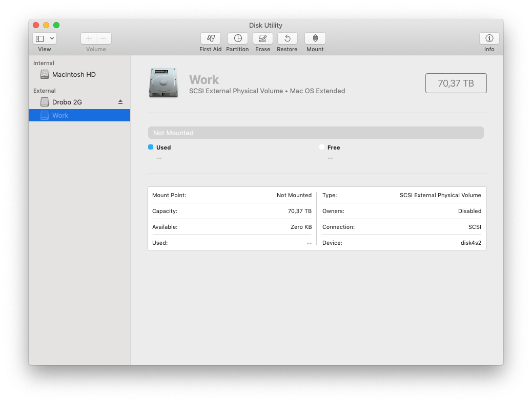Eject the Drobo 2G drive
Screen dimensions: 532x403
(x=120, y=102)
